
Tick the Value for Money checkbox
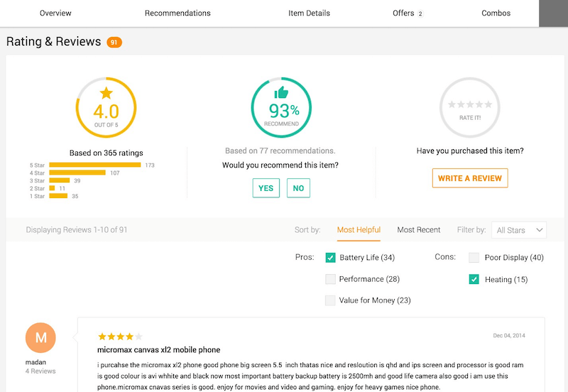(330, 300)
